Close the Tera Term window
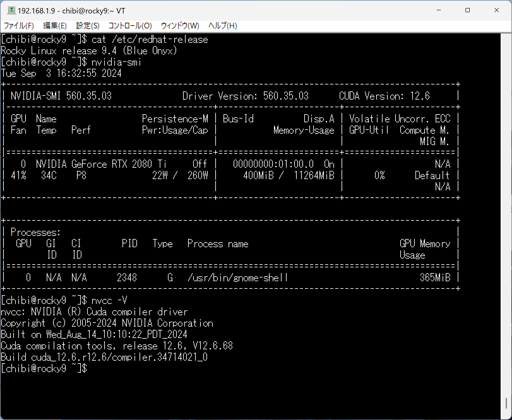The image size is (512, 420). [x=496, y=10]
